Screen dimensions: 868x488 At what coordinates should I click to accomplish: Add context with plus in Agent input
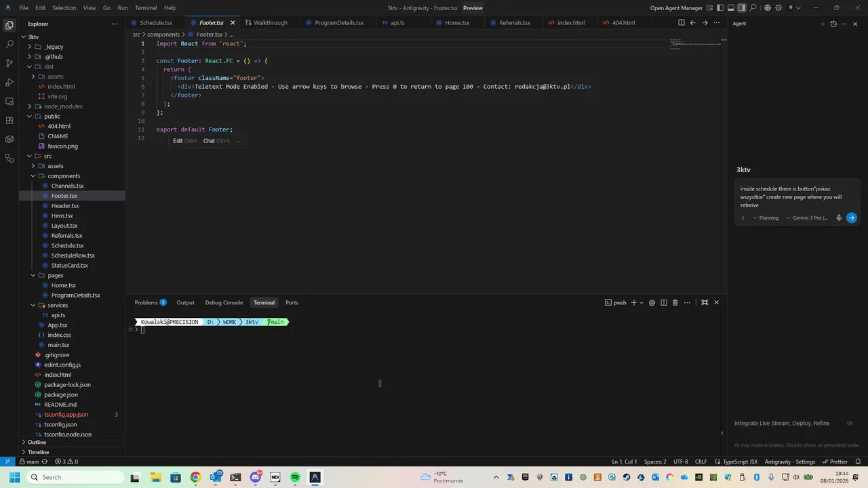tap(743, 218)
